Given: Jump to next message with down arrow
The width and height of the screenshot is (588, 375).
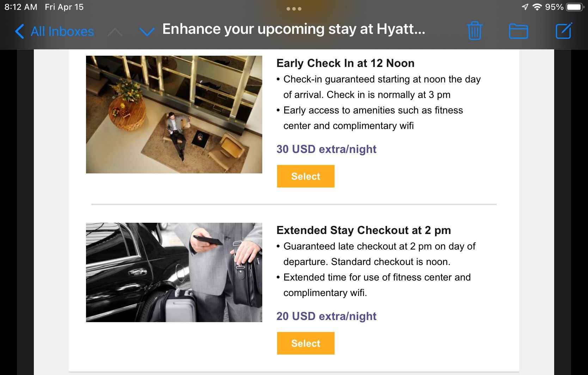Looking at the screenshot, I should (147, 32).
